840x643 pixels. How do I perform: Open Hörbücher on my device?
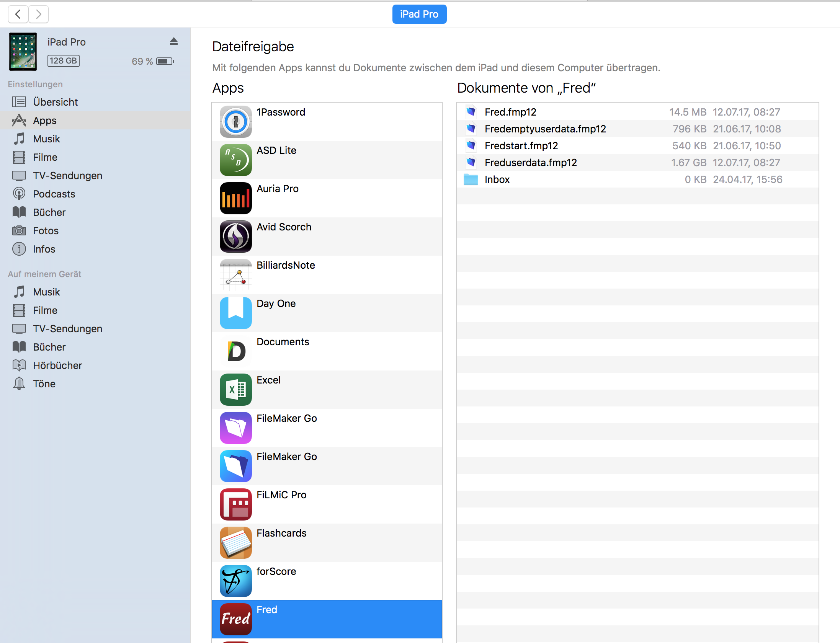57,366
